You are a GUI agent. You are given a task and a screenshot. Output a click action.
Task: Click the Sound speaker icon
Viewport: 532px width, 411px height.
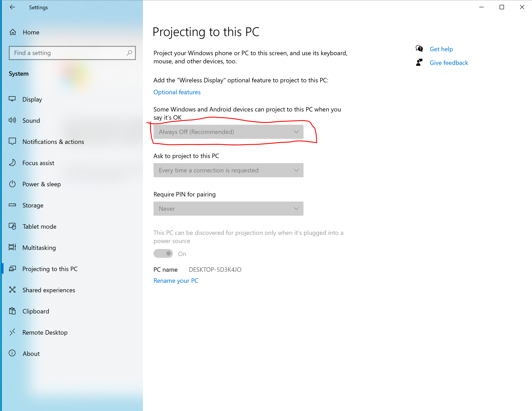click(x=12, y=120)
